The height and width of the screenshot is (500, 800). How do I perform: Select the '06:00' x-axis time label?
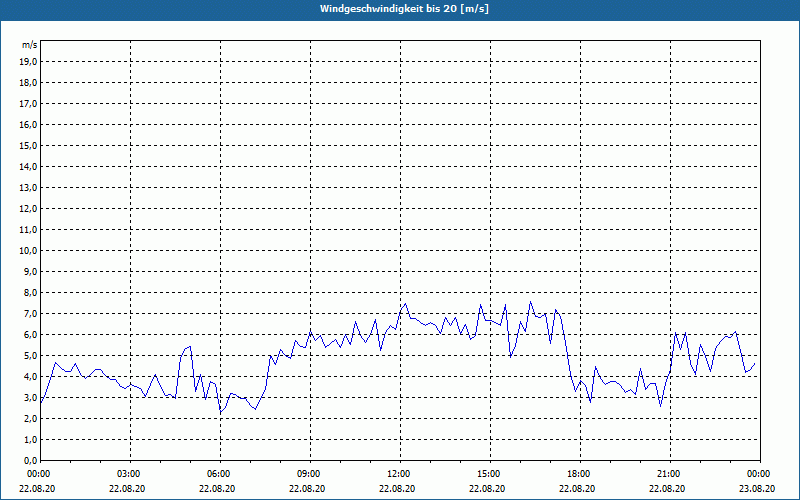pyautogui.click(x=217, y=474)
